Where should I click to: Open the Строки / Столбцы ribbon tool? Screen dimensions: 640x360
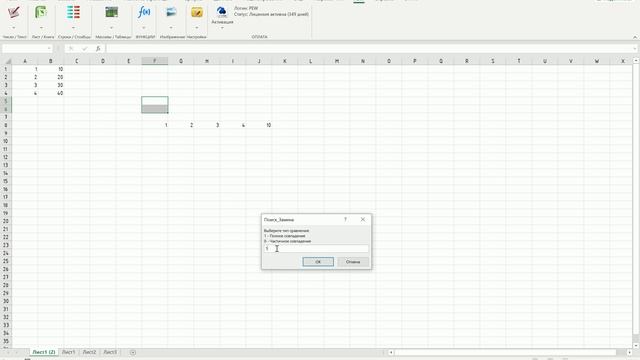coord(73,13)
